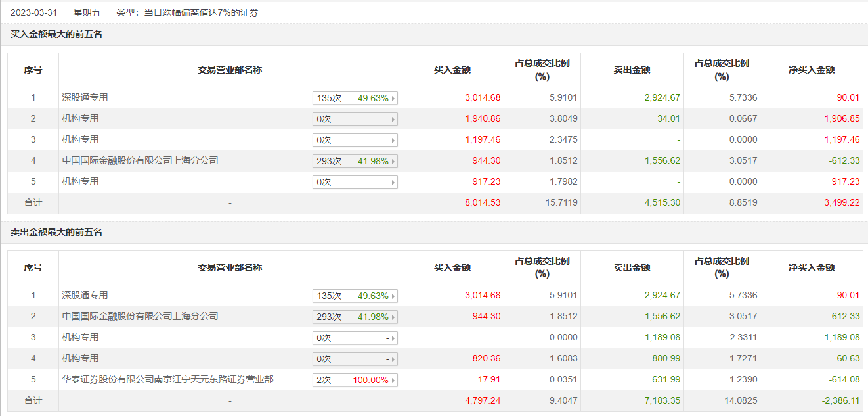
Task: Open 华泰证券南京江宁天元东路证券营业部 link
Action: (x=167, y=379)
